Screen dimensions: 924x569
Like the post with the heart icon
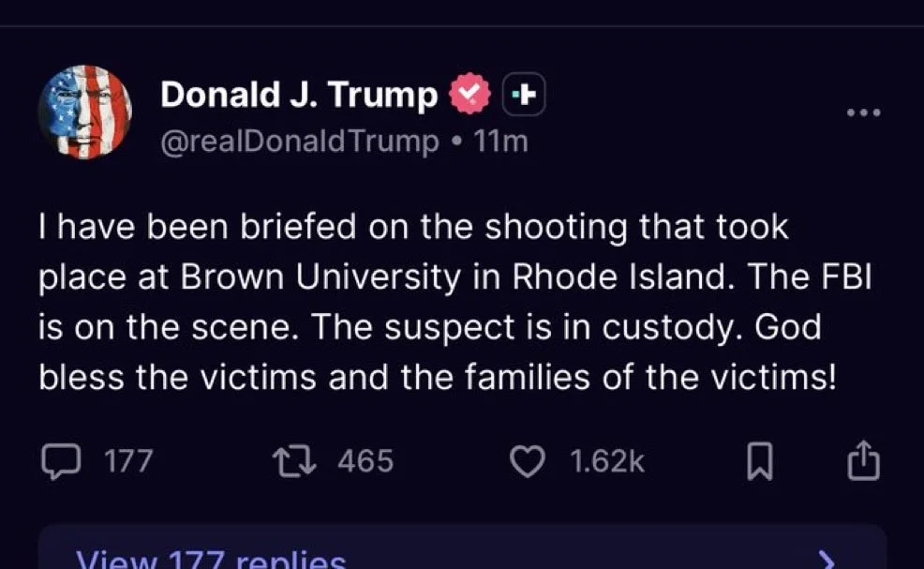click(x=528, y=460)
